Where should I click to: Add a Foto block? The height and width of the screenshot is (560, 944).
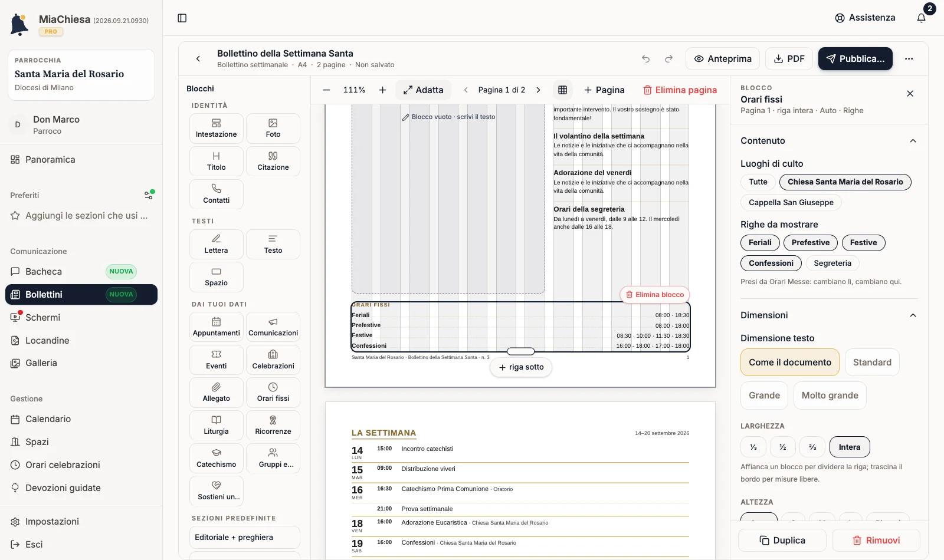273,129
